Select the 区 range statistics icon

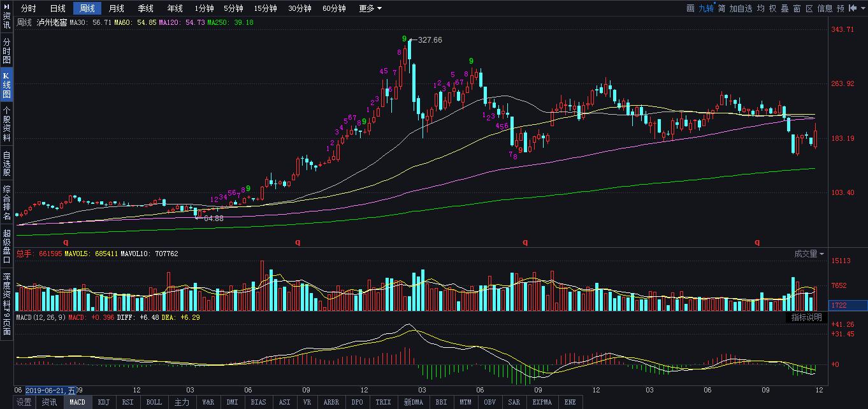809,8
